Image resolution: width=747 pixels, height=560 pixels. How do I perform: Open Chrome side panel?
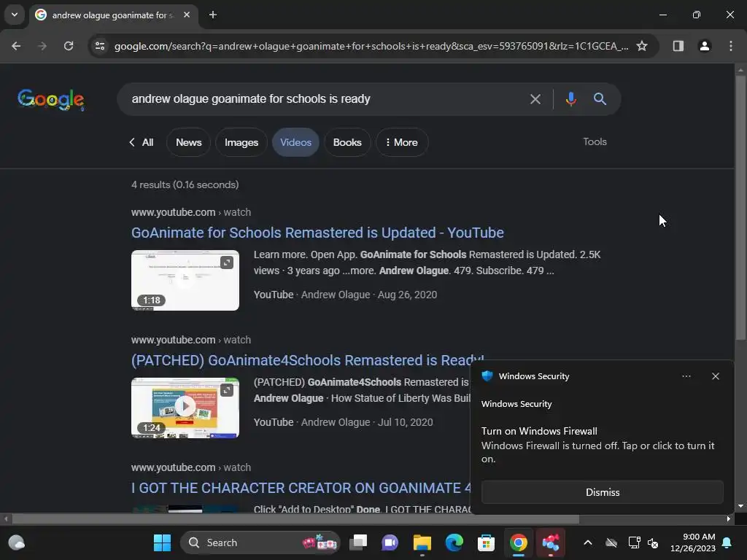(x=678, y=46)
